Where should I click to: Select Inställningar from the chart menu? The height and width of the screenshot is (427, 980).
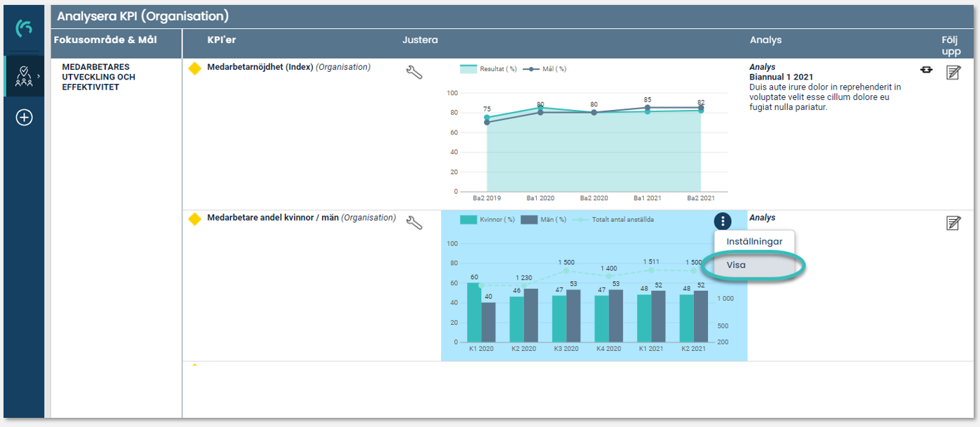(754, 242)
